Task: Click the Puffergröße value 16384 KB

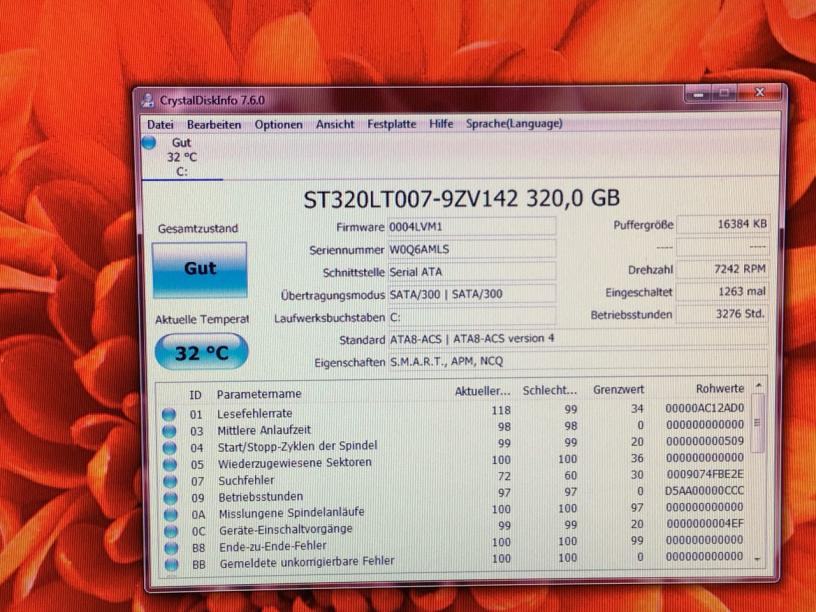Action: 722,224
